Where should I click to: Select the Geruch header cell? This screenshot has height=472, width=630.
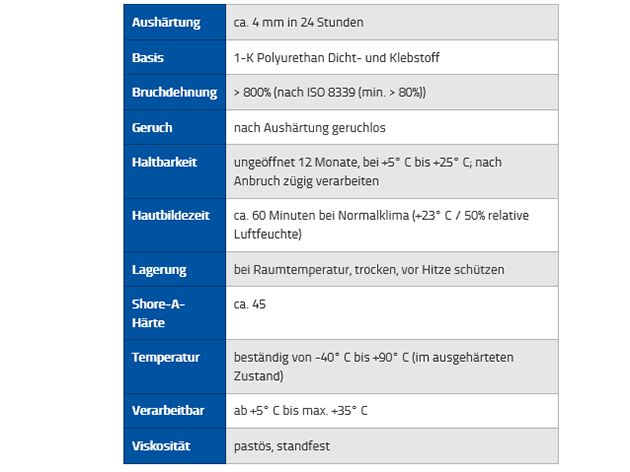(175, 127)
